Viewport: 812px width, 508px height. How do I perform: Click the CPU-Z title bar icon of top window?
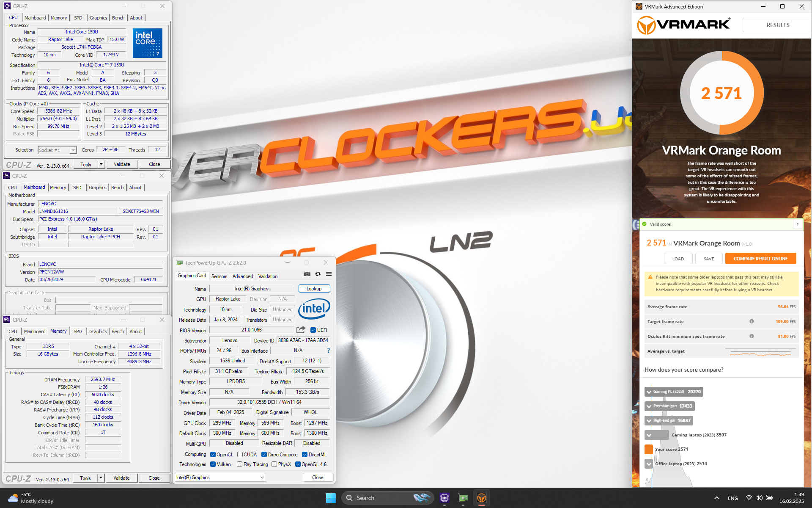[x=7, y=6]
